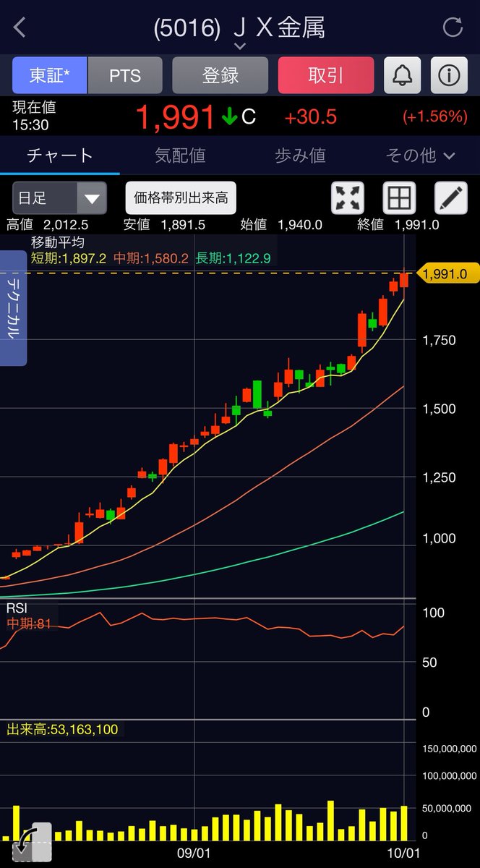Tap the +30.5 price change value
This screenshot has height=868, width=480.
click(311, 117)
